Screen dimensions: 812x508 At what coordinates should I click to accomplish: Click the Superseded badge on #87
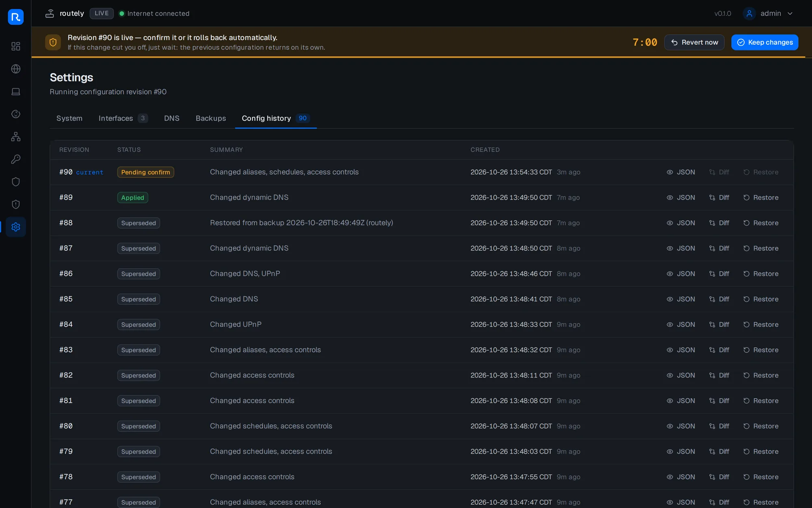[x=138, y=248]
